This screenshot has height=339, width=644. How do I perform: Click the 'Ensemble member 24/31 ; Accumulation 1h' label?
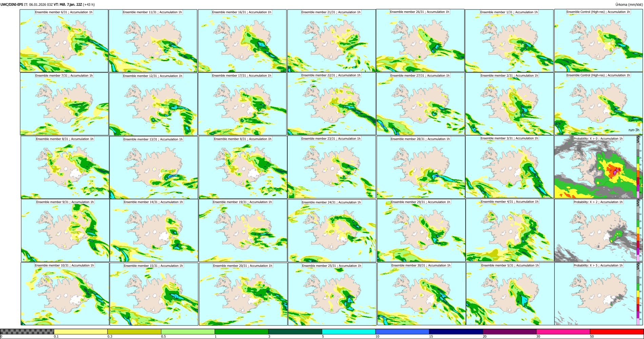pyautogui.click(x=331, y=202)
